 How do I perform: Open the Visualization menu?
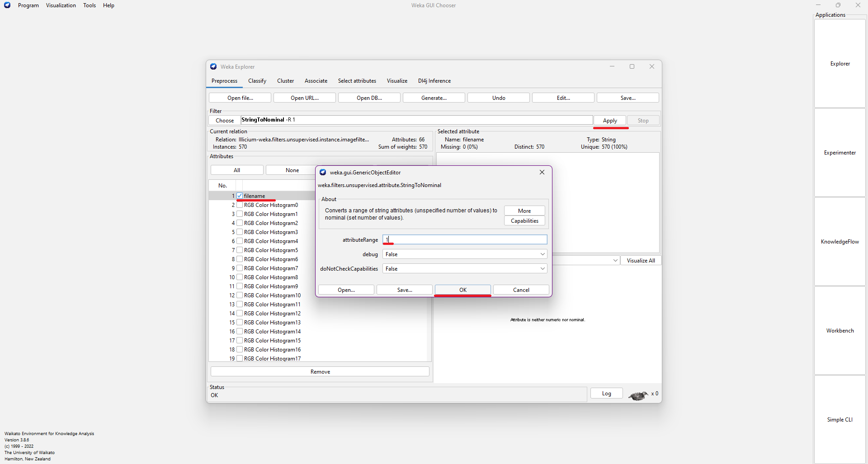pos(61,5)
